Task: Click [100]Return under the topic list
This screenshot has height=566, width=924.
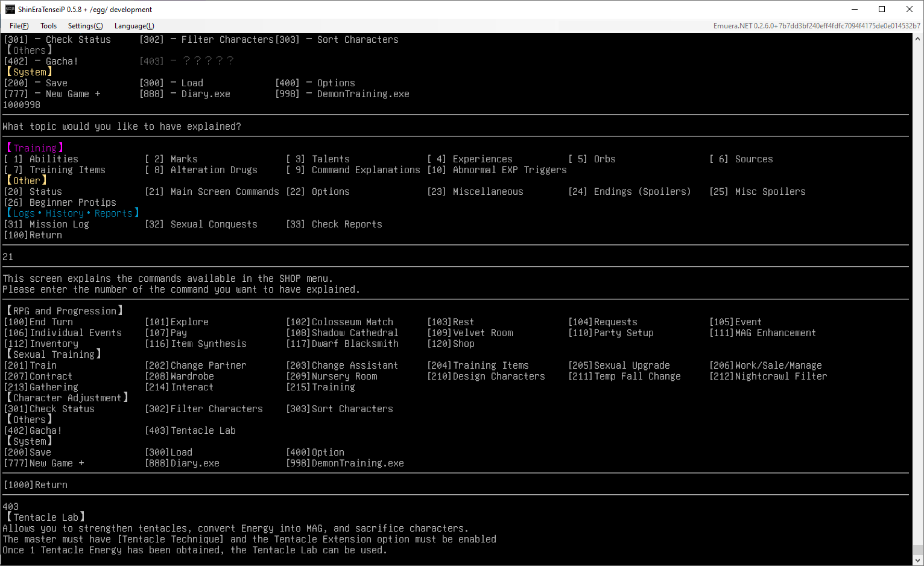Action: [33, 235]
